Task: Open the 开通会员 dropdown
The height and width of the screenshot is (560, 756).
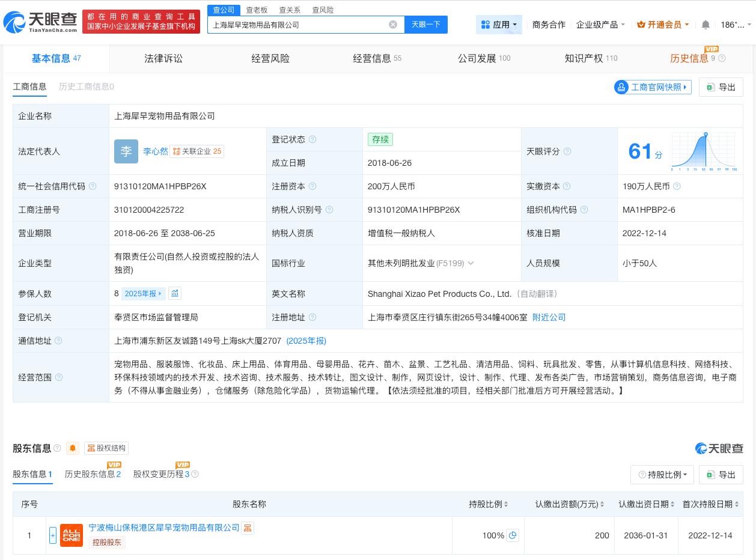Action: [x=663, y=25]
